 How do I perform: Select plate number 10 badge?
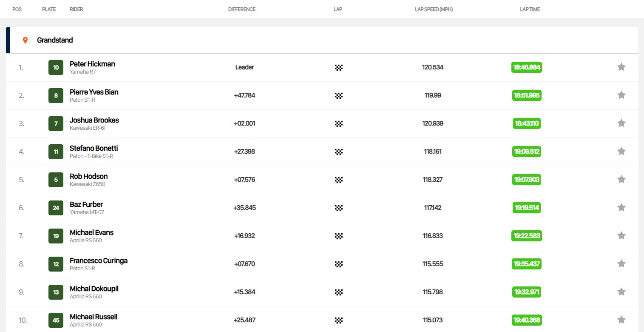click(x=56, y=67)
